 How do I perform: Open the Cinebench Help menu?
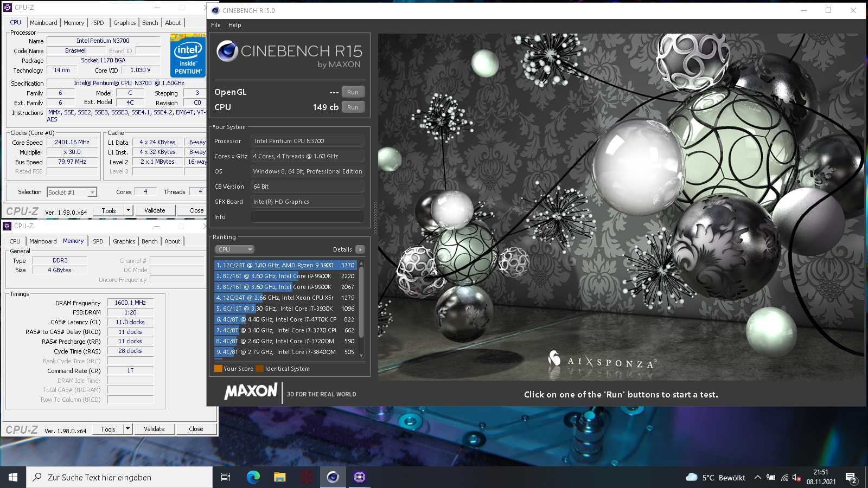(x=235, y=25)
